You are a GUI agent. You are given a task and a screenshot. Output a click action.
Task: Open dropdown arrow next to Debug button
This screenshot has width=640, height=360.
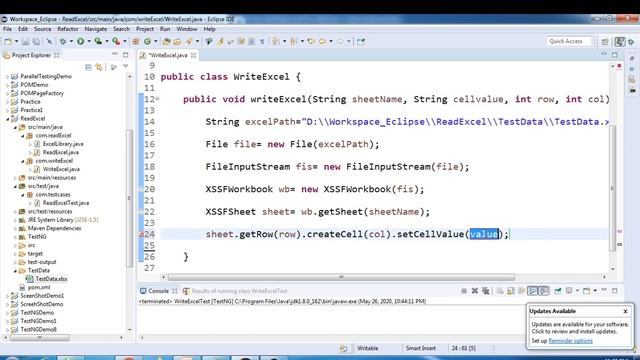(71, 41)
